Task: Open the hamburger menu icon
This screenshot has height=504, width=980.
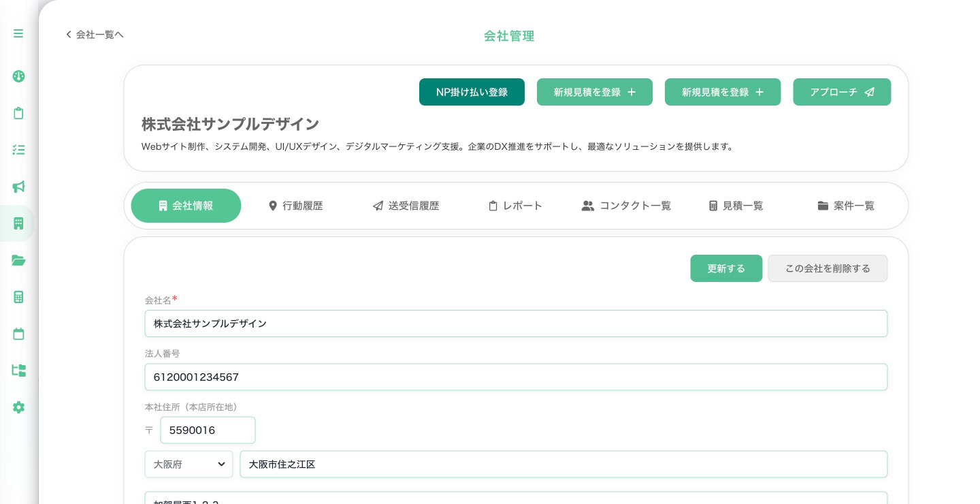Action: tap(18, 33)
